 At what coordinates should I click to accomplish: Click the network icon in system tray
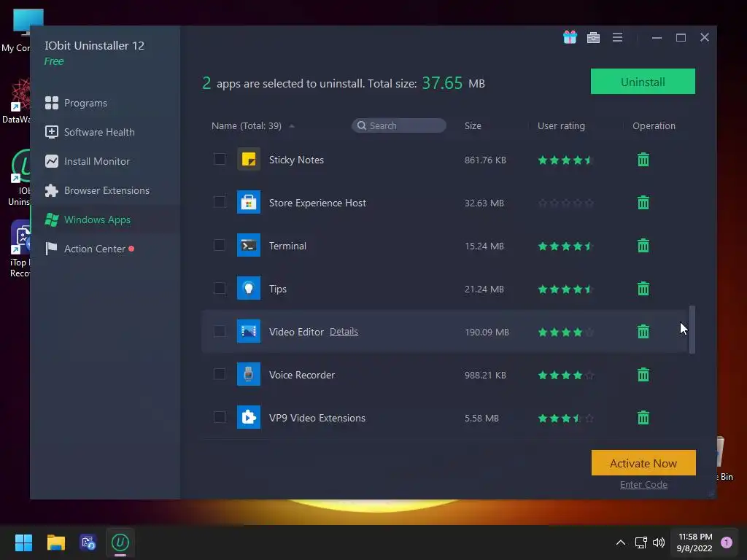[x=640, y=542]
